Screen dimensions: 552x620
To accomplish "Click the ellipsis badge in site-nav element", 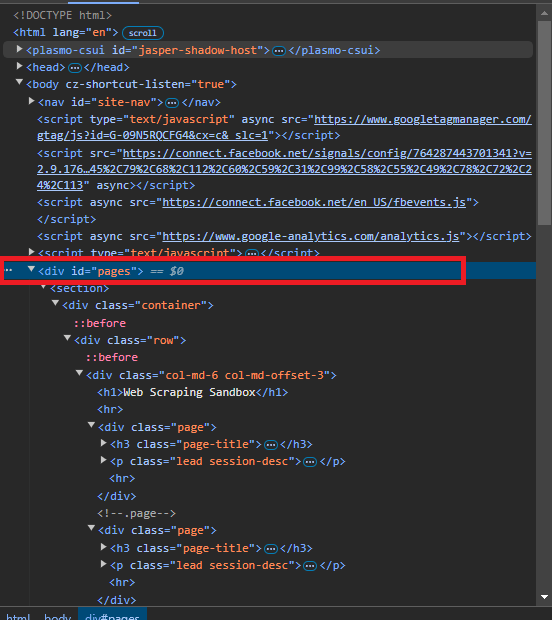I will click(172, 103).
